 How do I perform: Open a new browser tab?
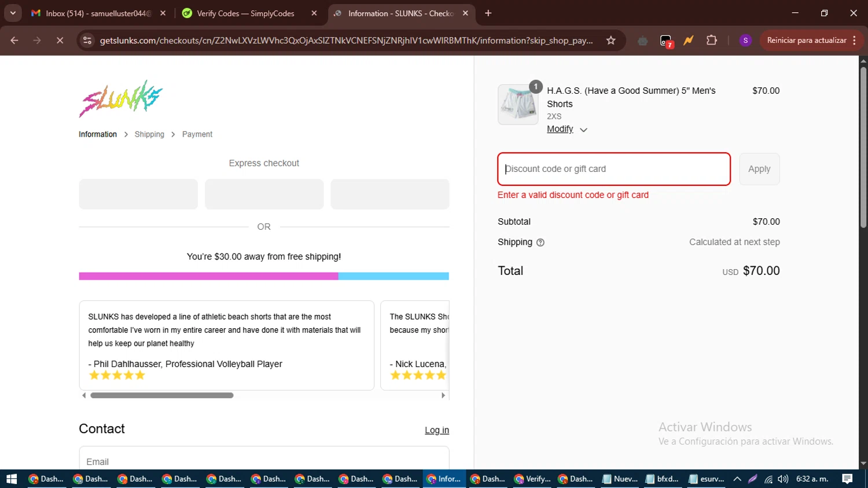(x=488, y=13)
